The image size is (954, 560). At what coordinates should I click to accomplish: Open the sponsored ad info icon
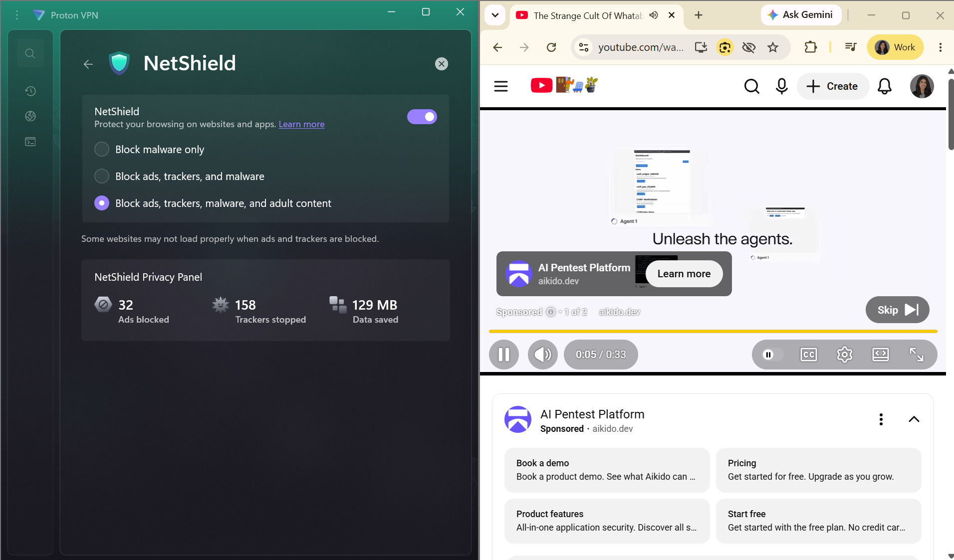pos(550,312)
